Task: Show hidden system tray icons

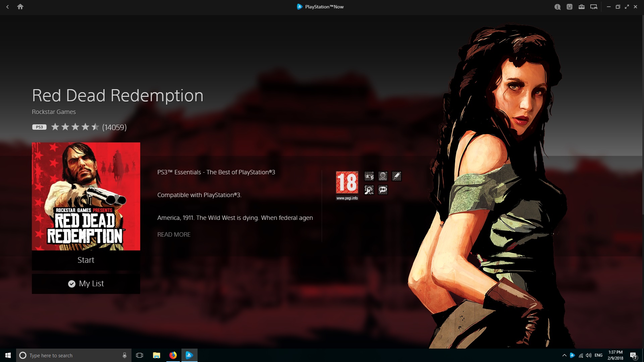Action: [x=564, y=355]
